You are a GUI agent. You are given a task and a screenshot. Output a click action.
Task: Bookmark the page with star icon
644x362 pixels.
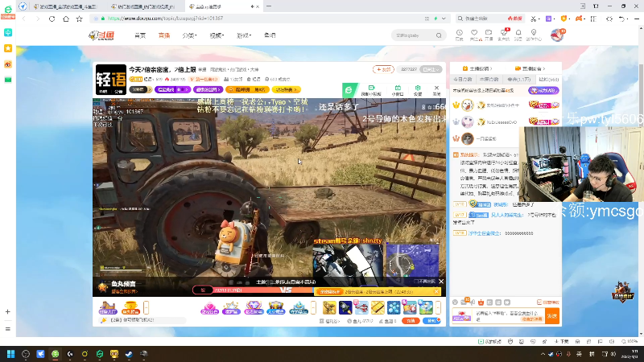point(79,19)
